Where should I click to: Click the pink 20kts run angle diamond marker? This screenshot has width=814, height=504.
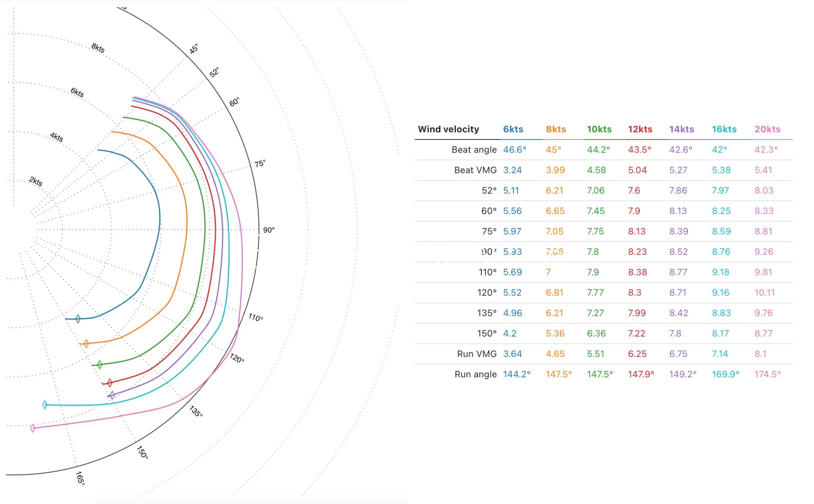(x=33, y=428)
